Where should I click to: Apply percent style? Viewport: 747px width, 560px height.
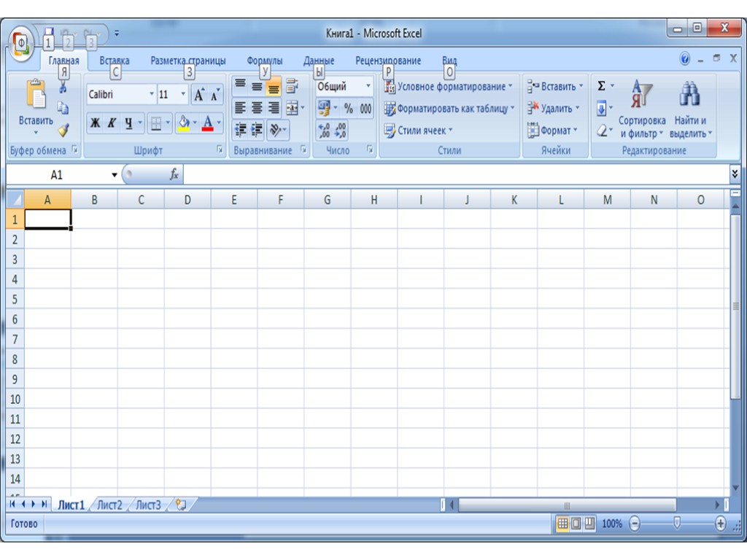pyautogui.click(x=349, y=109)
